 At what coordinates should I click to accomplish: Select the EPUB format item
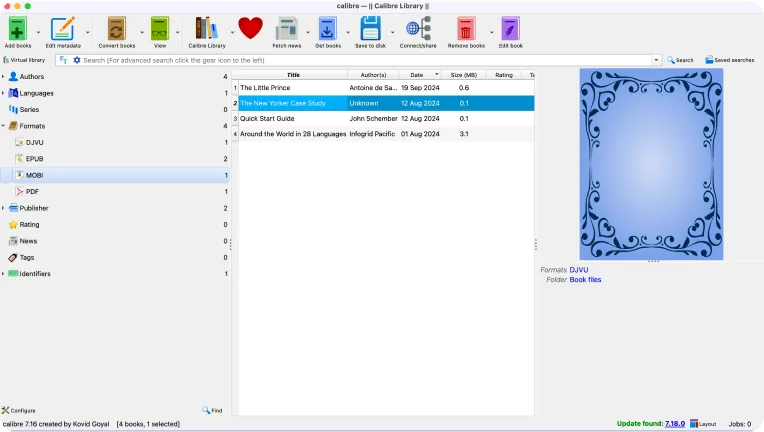115,159
